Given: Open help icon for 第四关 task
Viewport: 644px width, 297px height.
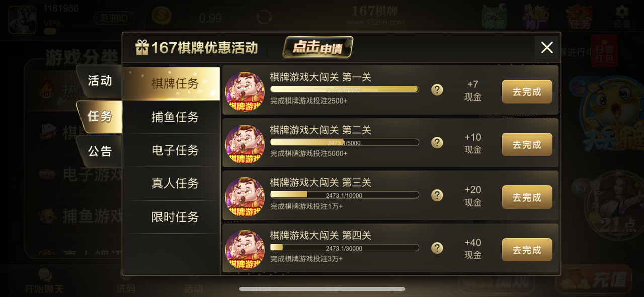Looking at the screenshot, I should (x=437, y=248).
